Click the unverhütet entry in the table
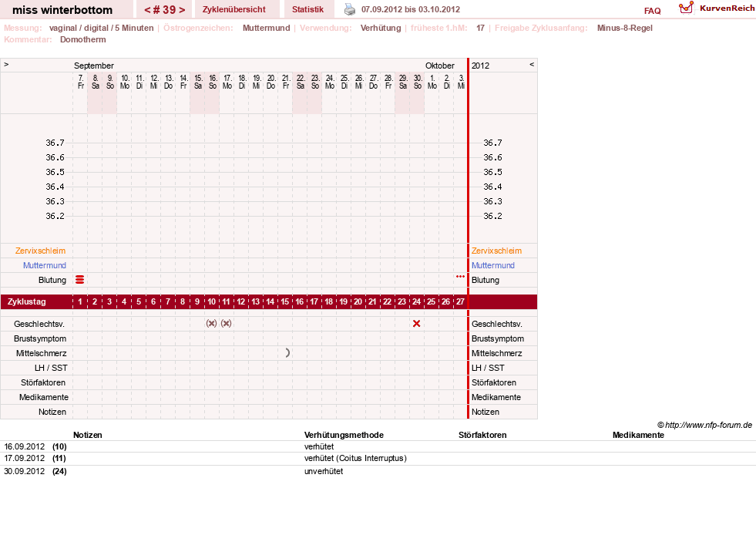The width and height of the screenshot is (756, 542). pyautogui.click(x=324, y=471)
